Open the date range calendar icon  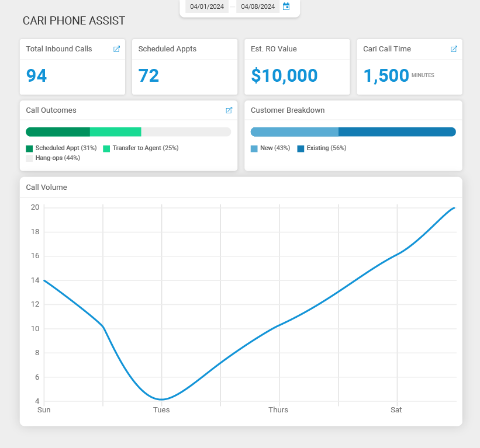point(286,6)
